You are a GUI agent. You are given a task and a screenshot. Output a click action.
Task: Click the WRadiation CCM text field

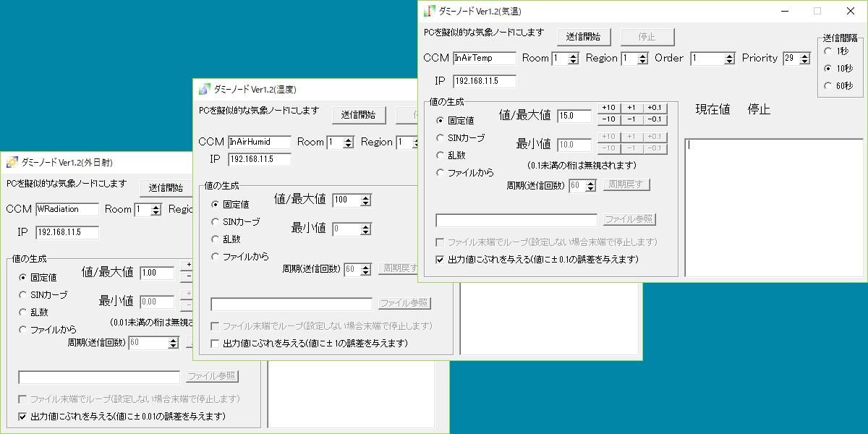[x=67, y=209]
